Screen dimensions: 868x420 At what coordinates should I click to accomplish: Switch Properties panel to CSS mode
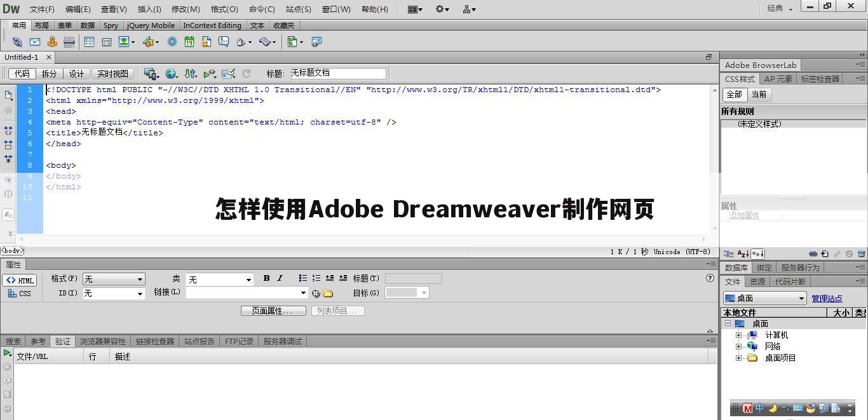coord(22,294)
